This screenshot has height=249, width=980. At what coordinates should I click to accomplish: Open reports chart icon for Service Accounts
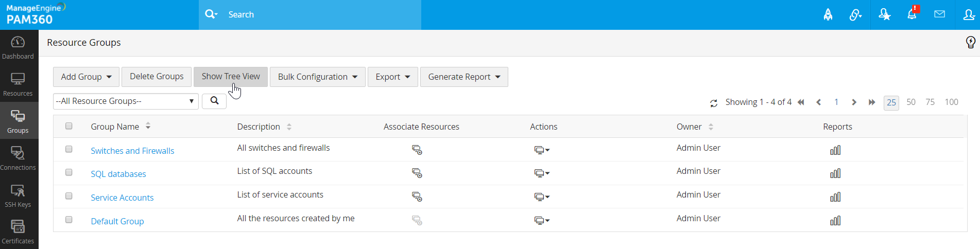(x=835, y=197)
